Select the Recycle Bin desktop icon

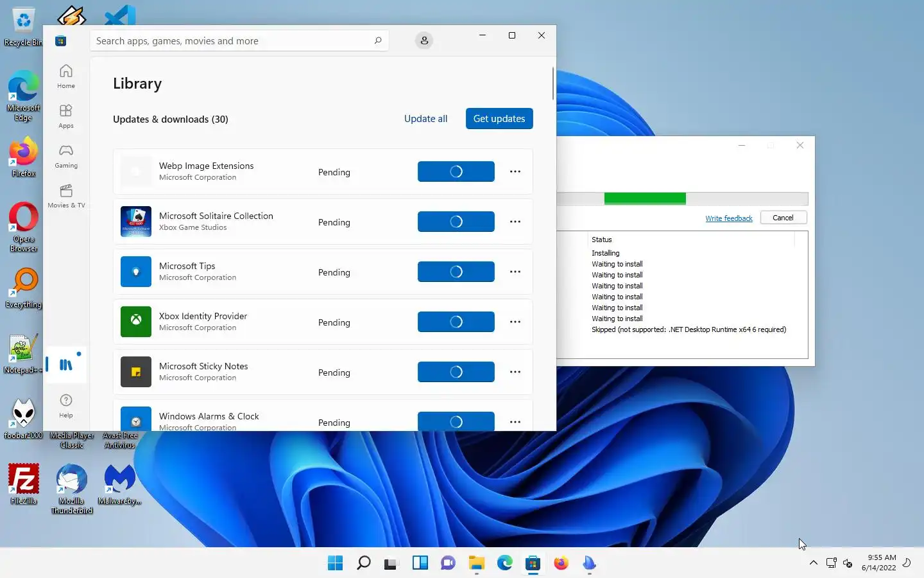tap(24, 27)
